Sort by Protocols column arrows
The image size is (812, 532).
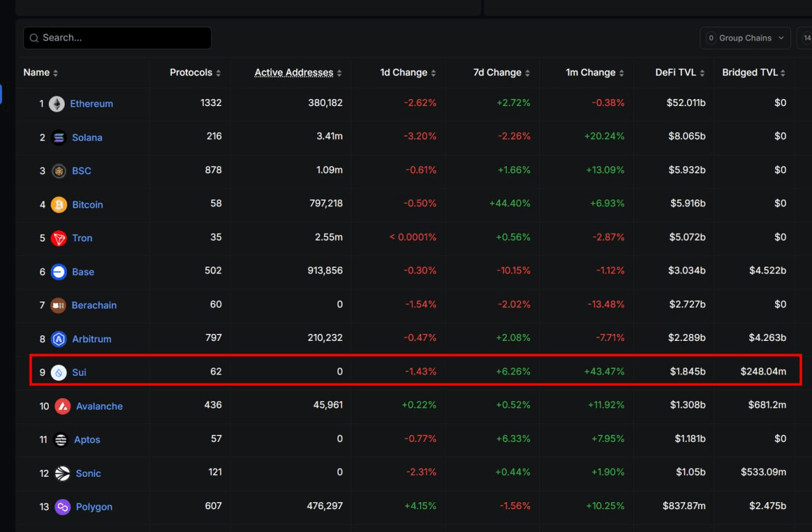[x=218, y=73]
